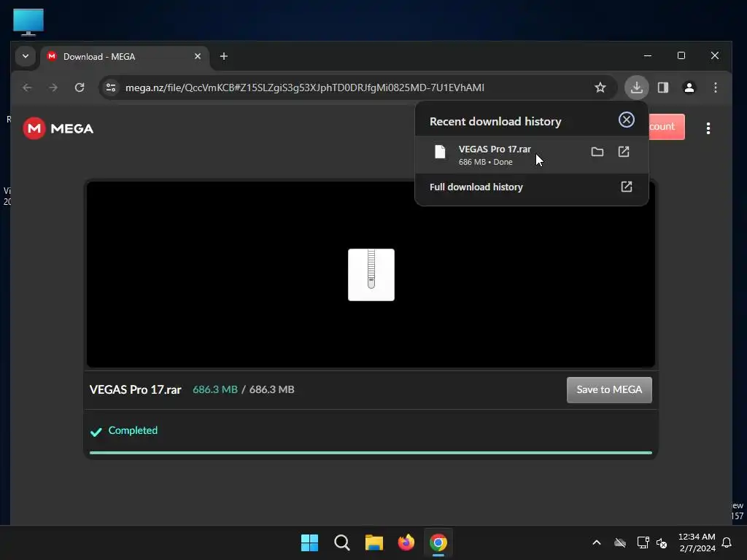This screenshot has height=560, width=747.
Task: Open Chrome's three-dot menu
Action: click(x=716, y=87)
